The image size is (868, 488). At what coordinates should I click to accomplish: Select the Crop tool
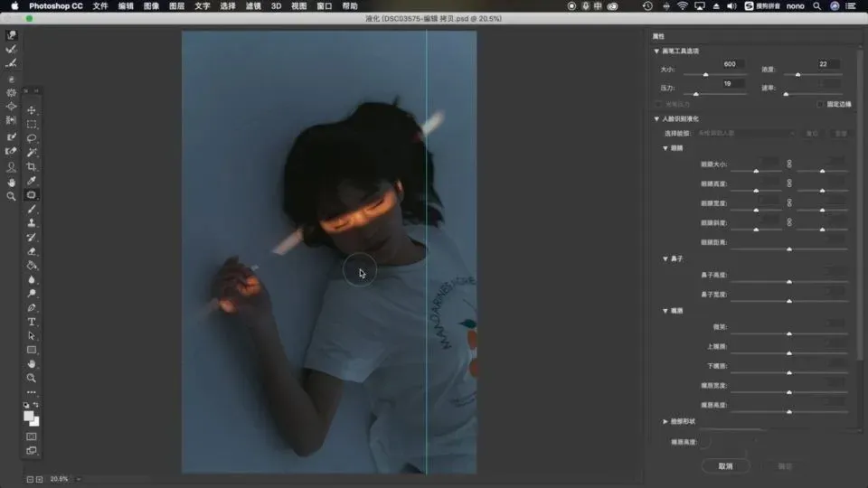[x=32, y=166]
